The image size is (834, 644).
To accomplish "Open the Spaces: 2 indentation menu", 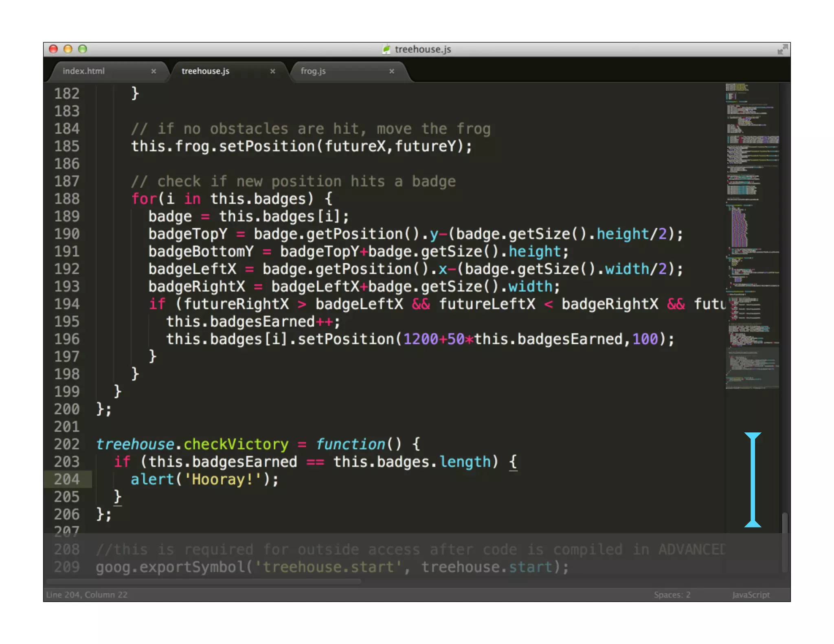I will (672, 595).
